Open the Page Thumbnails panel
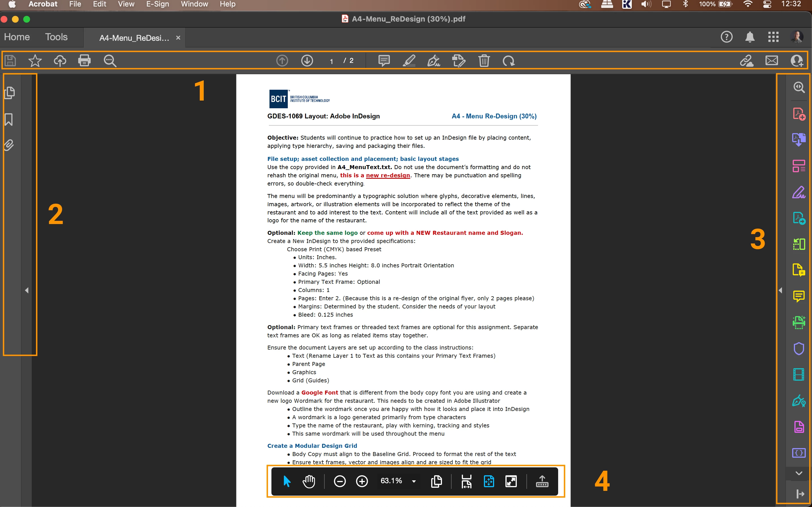 10,93
